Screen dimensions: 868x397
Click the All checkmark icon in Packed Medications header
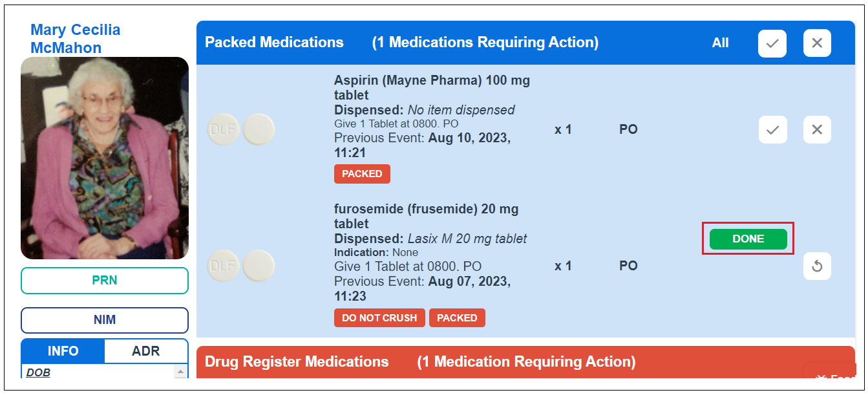click(772, 43)
